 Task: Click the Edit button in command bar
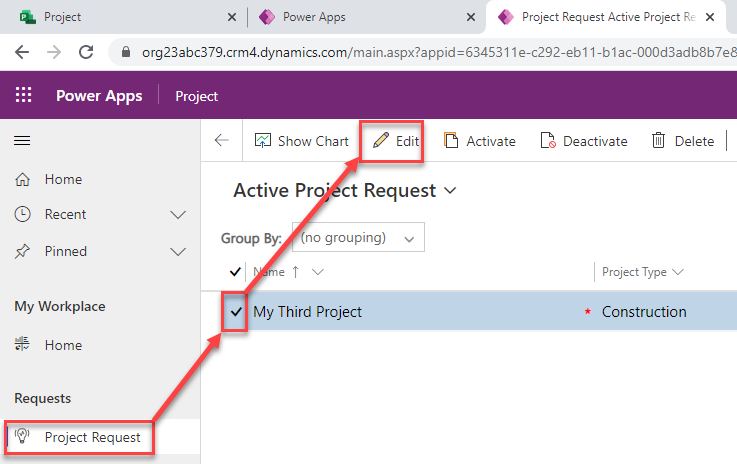pyautogui.click(x=395, y=141)
